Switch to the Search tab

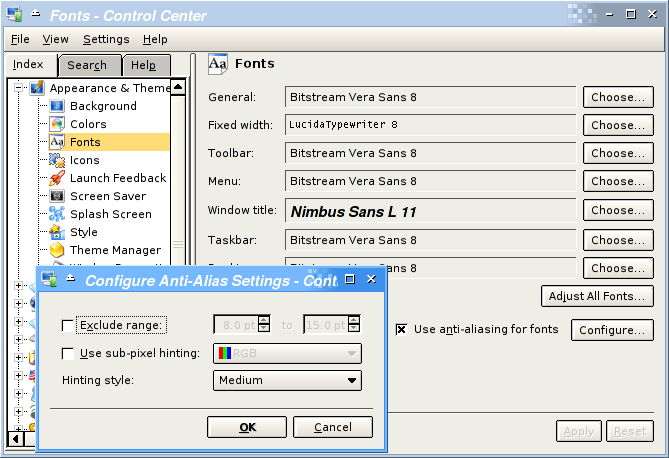pos(87,65)
